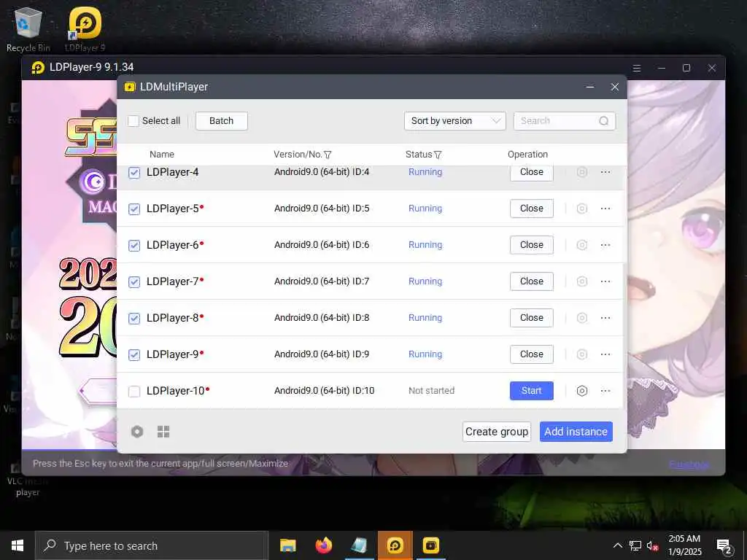Show hidden system tray icons
The width and height of the screenshot is (747, 560).
click(x=617, y=545)
